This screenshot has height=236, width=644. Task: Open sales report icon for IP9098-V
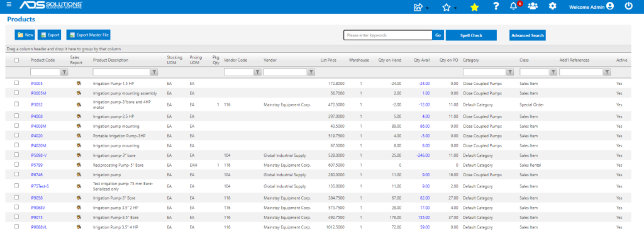tap(79, 155)
